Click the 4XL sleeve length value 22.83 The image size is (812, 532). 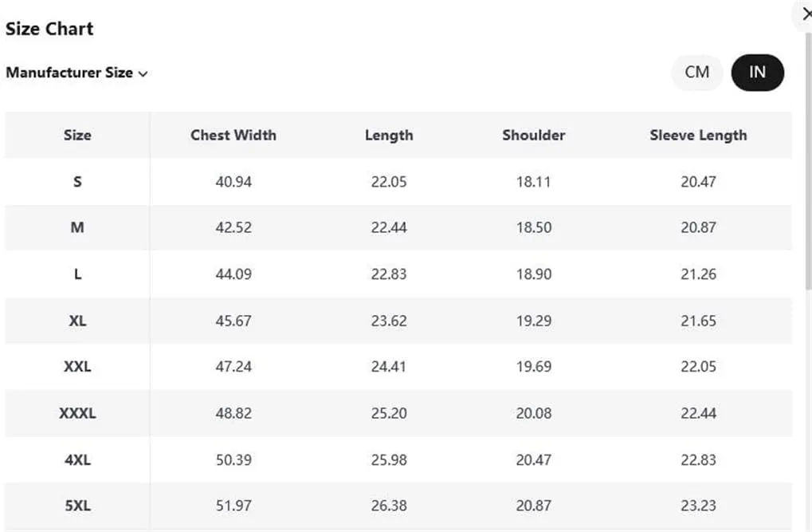point(698,460)
